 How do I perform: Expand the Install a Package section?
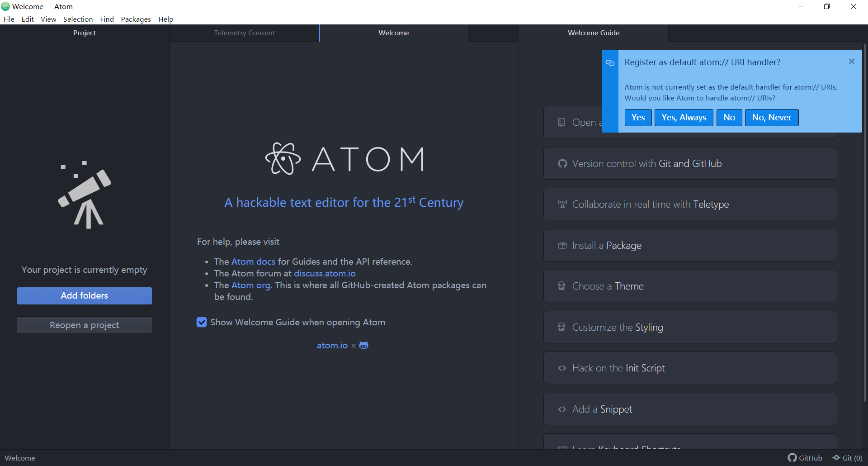tap(690, 245)
